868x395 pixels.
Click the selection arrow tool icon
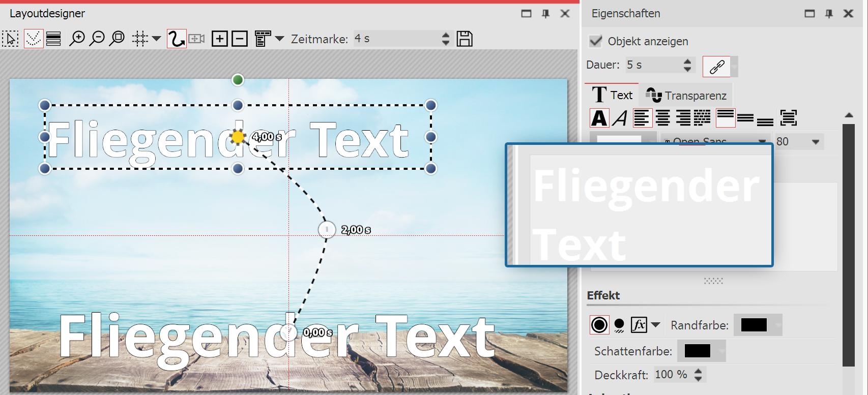coord(11,39)
